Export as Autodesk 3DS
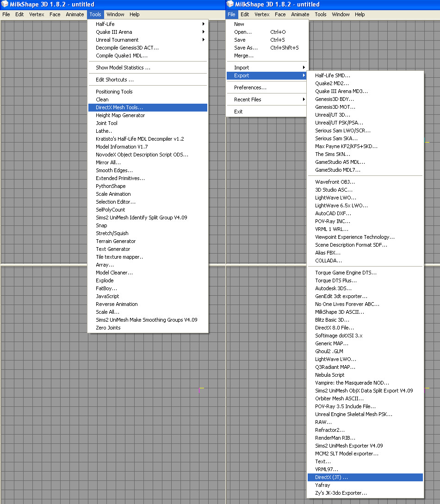 coord(365,289)
